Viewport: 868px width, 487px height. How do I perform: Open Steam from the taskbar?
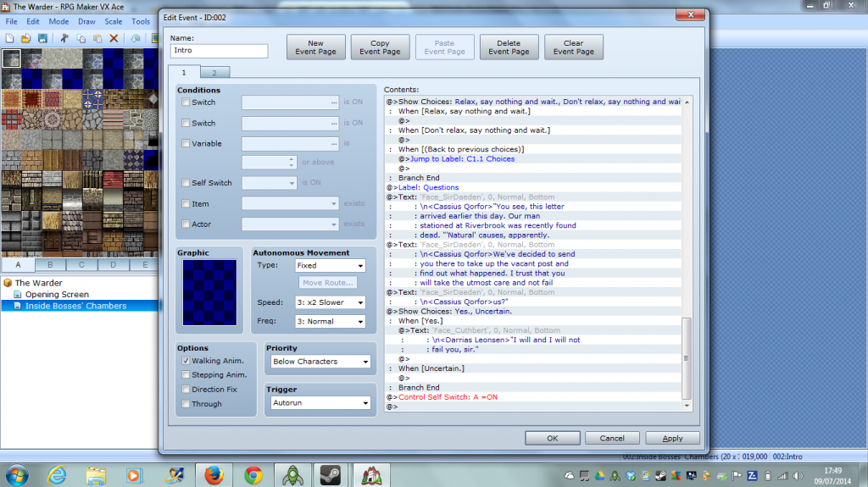pyautogui.click(x=331, y=474)
